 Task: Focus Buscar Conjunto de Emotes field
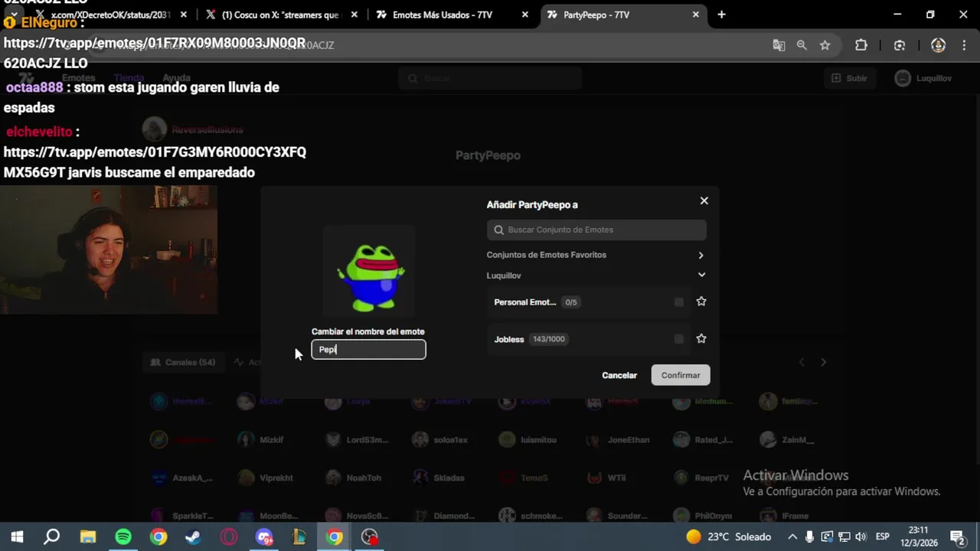click(x=596, y=230)
